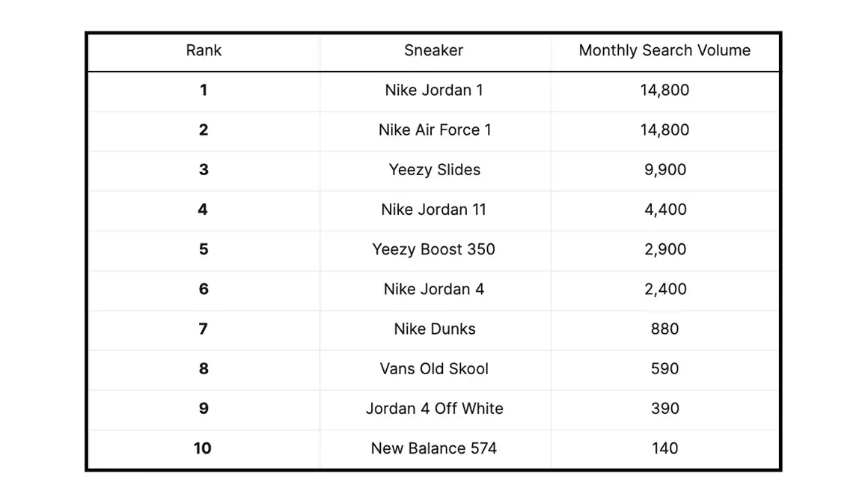This screenshot has height=503, width=868.
Task: Click the Jordan 4 Off White cell
Action: (435, 409)
